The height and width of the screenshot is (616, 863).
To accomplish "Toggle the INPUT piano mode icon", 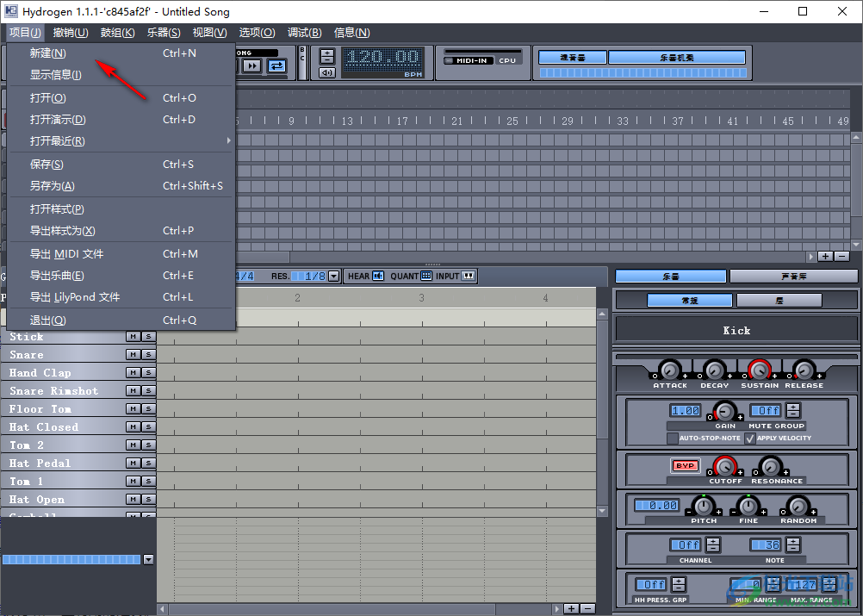I will (x=469, y=276).
